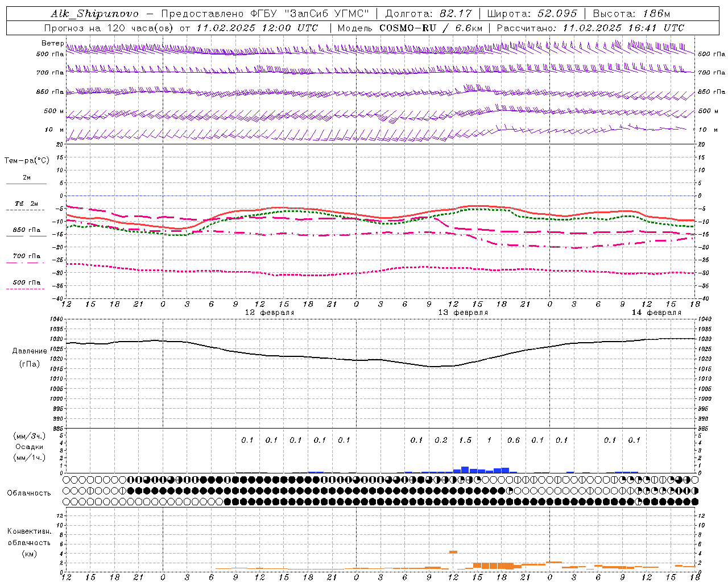Click the 0.2 three-hour precipitation value
The image size is (728, 582).
(x=441, y=440)
